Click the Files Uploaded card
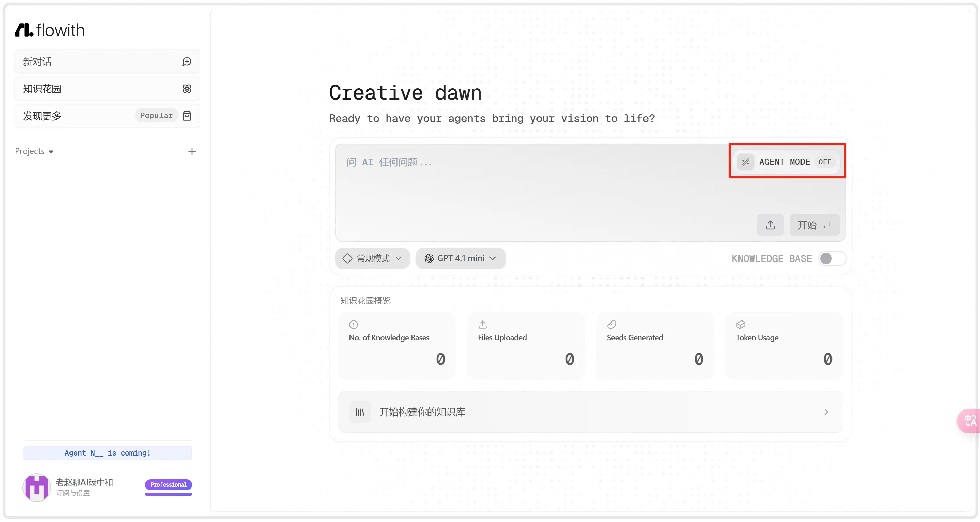Viewport: 980px width, 522px height. pos(526,345)
